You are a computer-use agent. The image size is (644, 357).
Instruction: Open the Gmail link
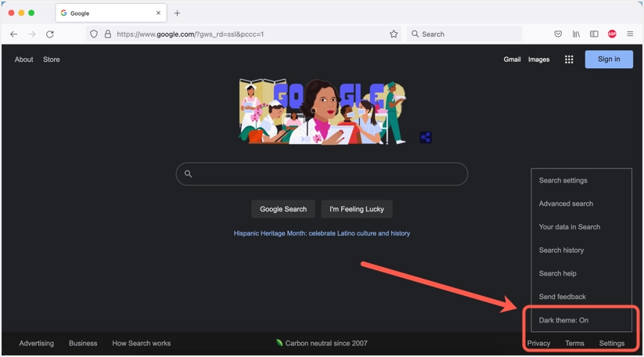(x=512, y=59)
